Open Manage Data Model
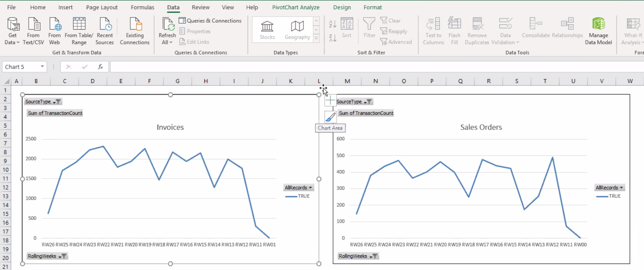 point(598,31)
